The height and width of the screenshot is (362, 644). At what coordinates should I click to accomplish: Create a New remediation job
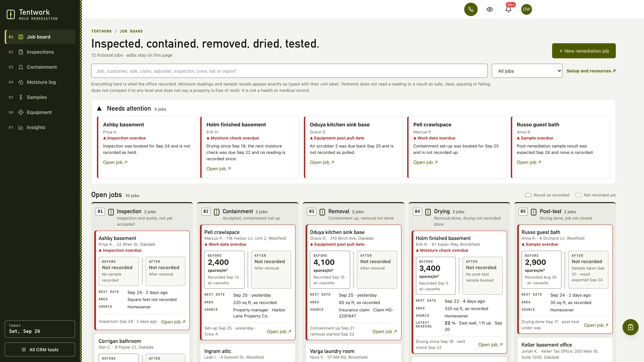coord(584,51)
